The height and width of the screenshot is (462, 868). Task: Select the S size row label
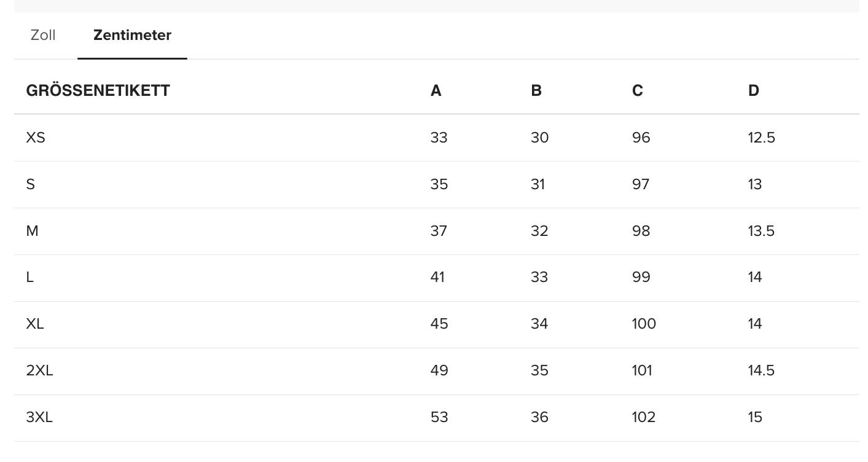tap(31, 184)
